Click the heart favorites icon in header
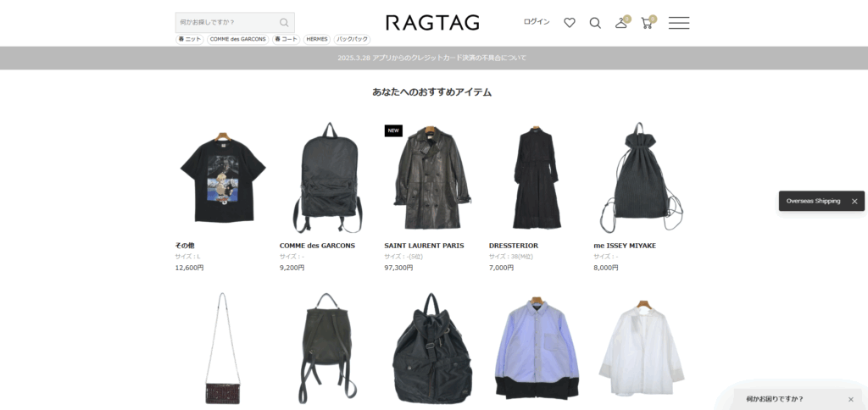 point(570,23)
